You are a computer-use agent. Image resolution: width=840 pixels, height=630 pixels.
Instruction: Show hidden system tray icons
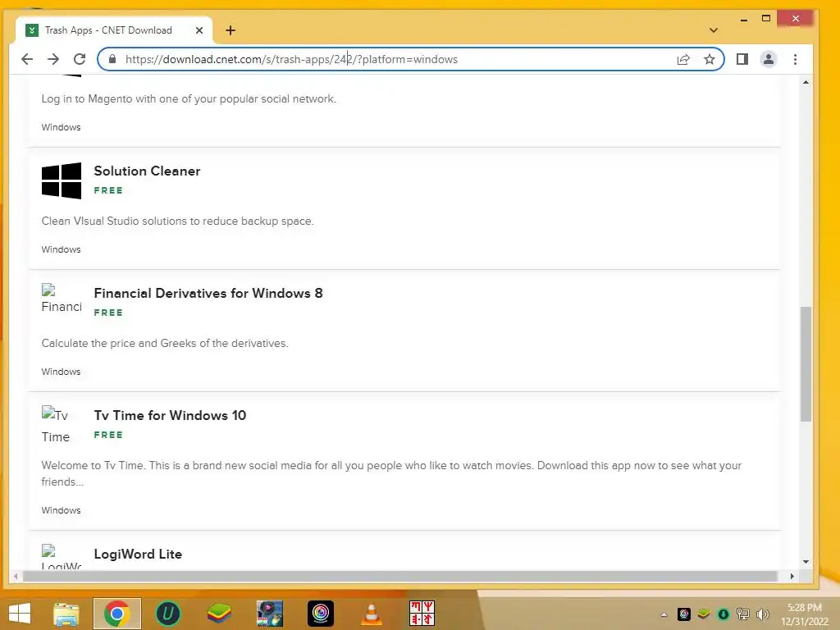[664, 614]
